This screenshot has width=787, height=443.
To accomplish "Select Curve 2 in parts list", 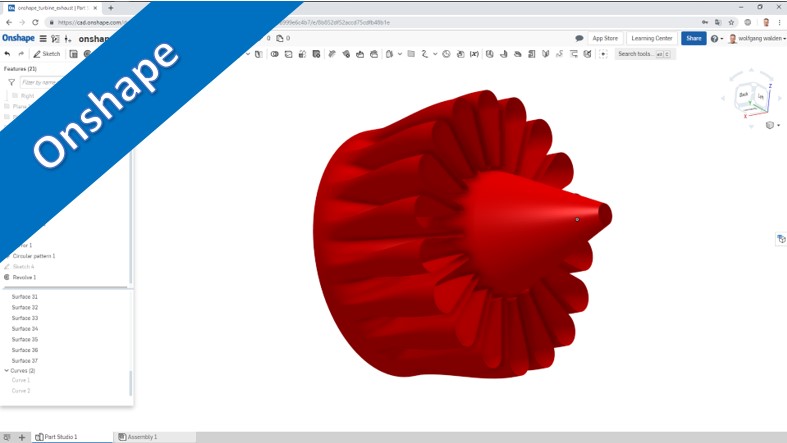I will point(21,391).
